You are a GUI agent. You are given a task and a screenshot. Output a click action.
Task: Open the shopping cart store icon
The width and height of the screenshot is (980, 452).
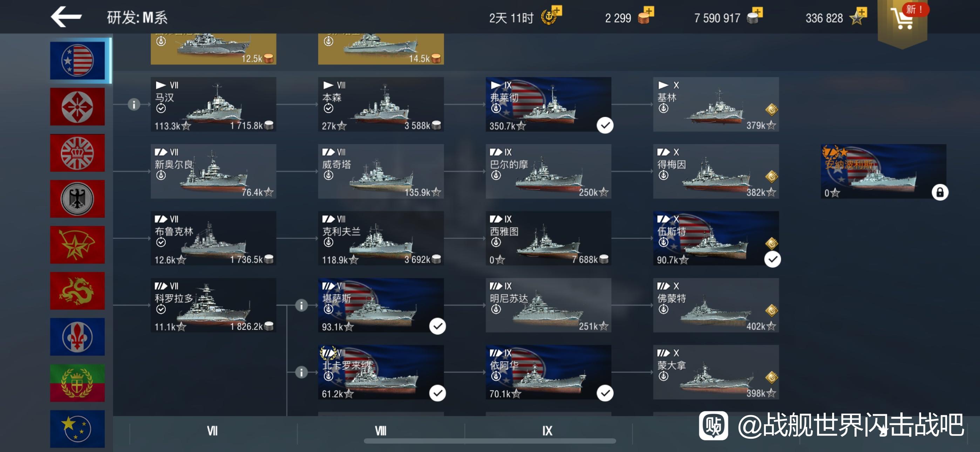[x=903, y=18]
